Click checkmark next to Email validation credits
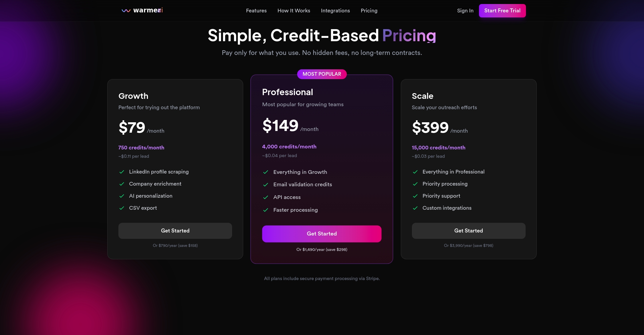This screenshot has width=644, height=335. click(266, 185)
